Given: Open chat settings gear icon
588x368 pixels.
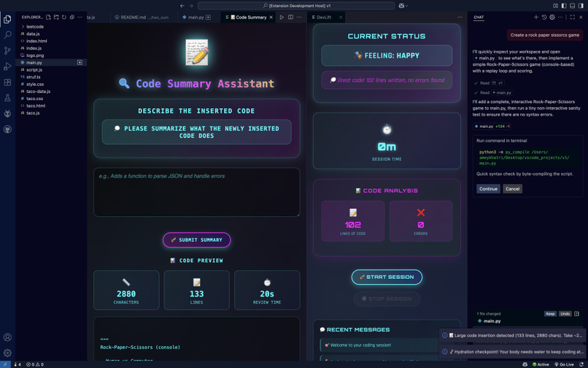Looking at the screenshot, I should (552, 18).
